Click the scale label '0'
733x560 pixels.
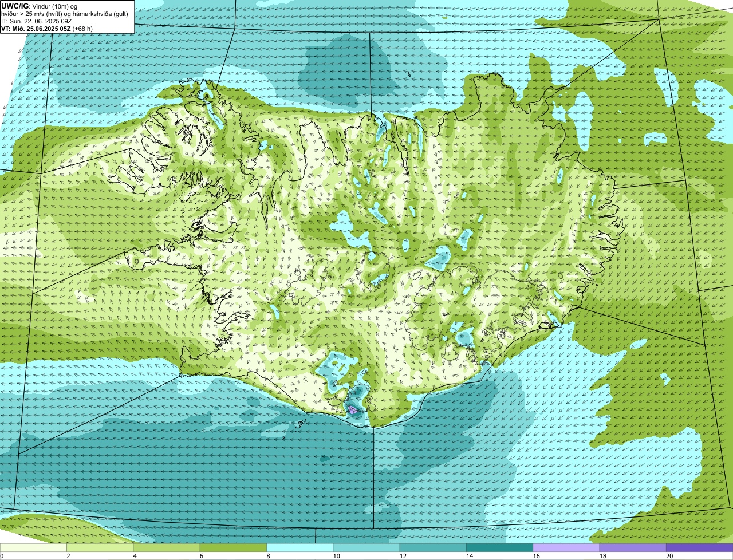[2, 556]
